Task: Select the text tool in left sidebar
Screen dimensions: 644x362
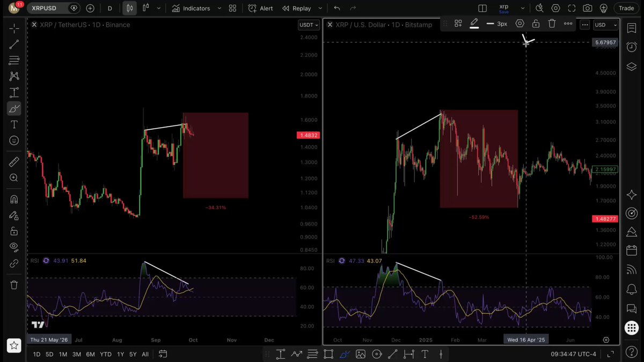Action: point(14,124)
